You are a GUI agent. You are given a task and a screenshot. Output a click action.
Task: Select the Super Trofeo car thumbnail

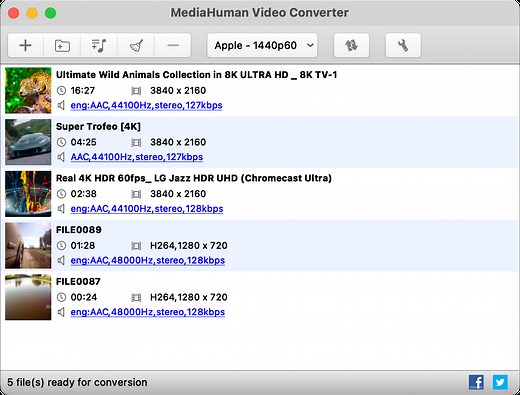point(28,142)
